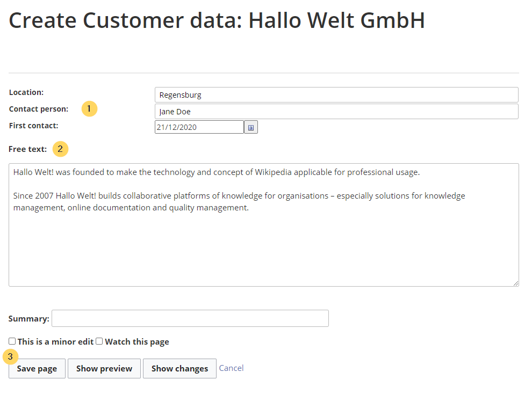The image size is (532, 394).
Task: Click the yellow number 3 annotation marker
Action: 11,357
